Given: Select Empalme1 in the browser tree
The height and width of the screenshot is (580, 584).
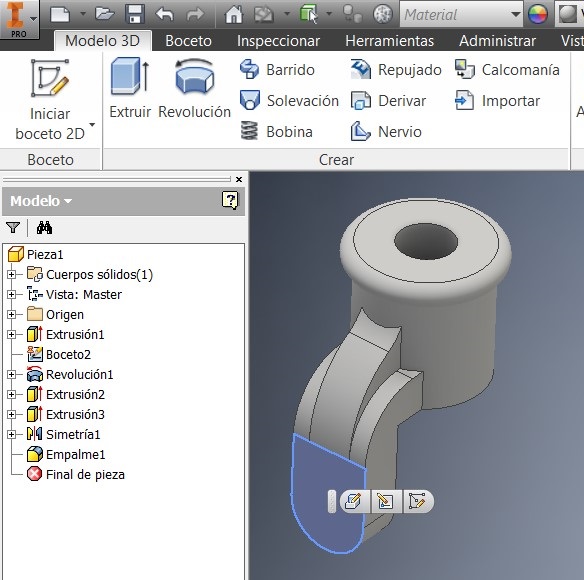Looking at the screenshot, I should [66, 454].
